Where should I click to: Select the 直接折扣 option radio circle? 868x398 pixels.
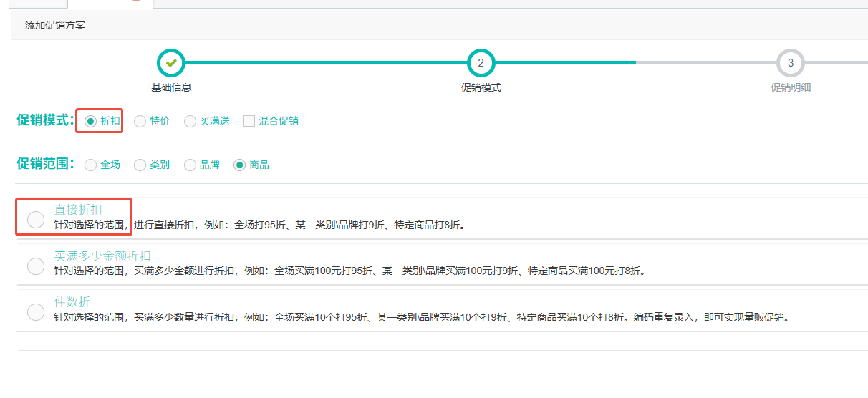click(x=36, y=220)
